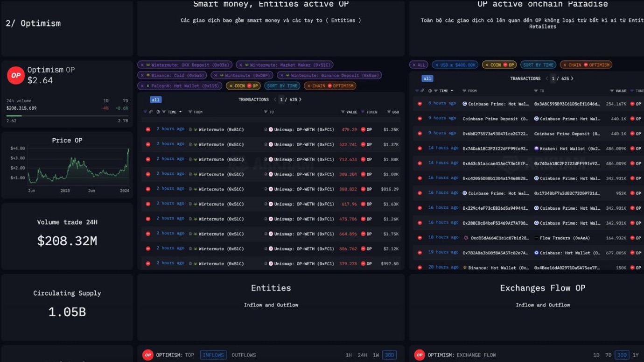
Task: Go to next page of Smart money transactions
Action: click(x=300, y=99)
